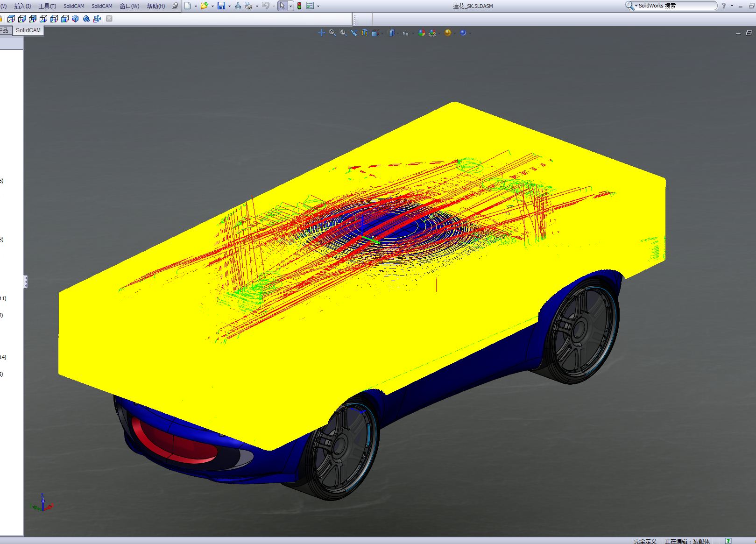Open the Options checklist icon
The image size is (756, 544).
coord(310,6)
